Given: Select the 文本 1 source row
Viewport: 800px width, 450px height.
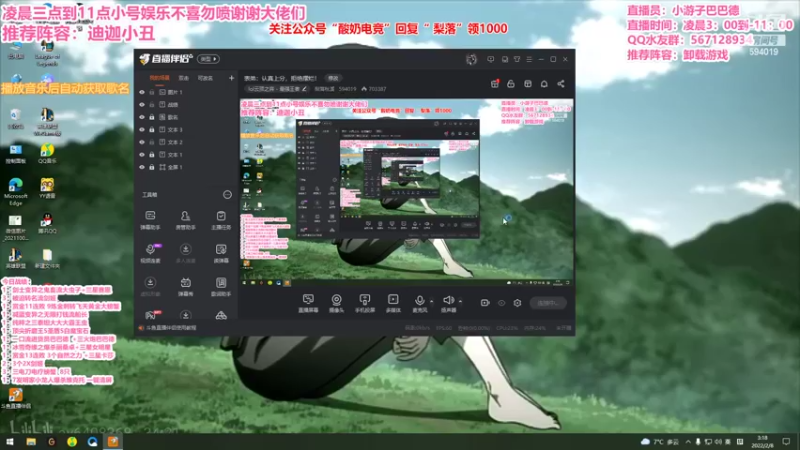Looking at the screenshot, I should tap(186, 155).
